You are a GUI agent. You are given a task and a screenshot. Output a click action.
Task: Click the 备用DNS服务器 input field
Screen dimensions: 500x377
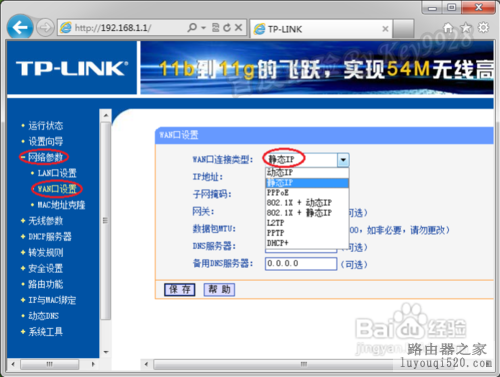coord(301,264)
